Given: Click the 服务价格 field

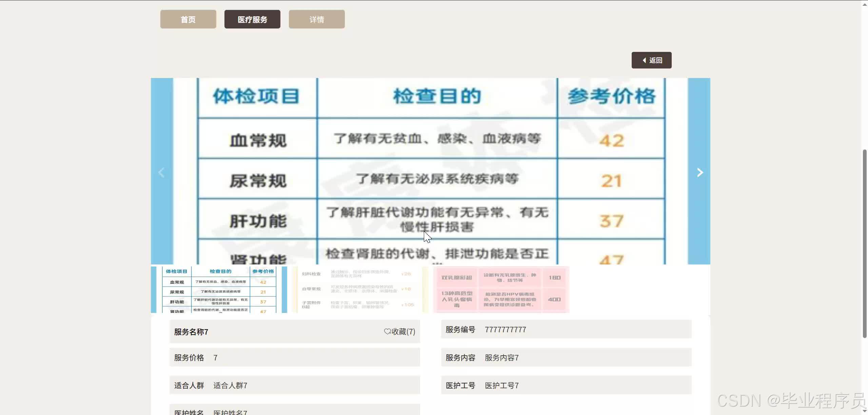Looking at the screenshot, I should [x=189, y=357].
